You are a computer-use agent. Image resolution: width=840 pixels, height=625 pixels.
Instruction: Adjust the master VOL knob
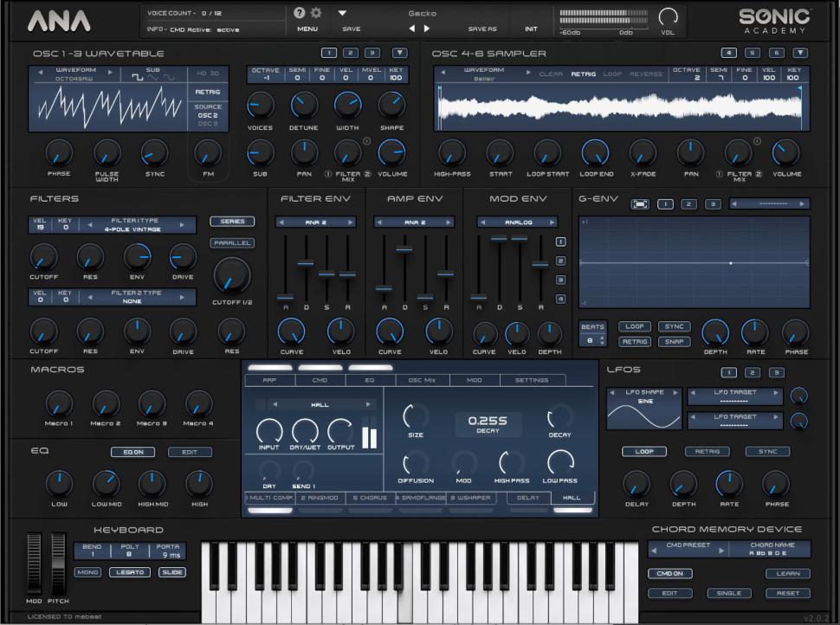[x=668, y=17]
